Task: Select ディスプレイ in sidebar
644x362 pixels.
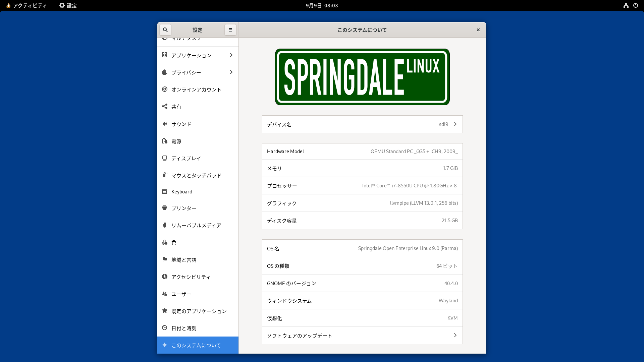Action: [186, 158]
